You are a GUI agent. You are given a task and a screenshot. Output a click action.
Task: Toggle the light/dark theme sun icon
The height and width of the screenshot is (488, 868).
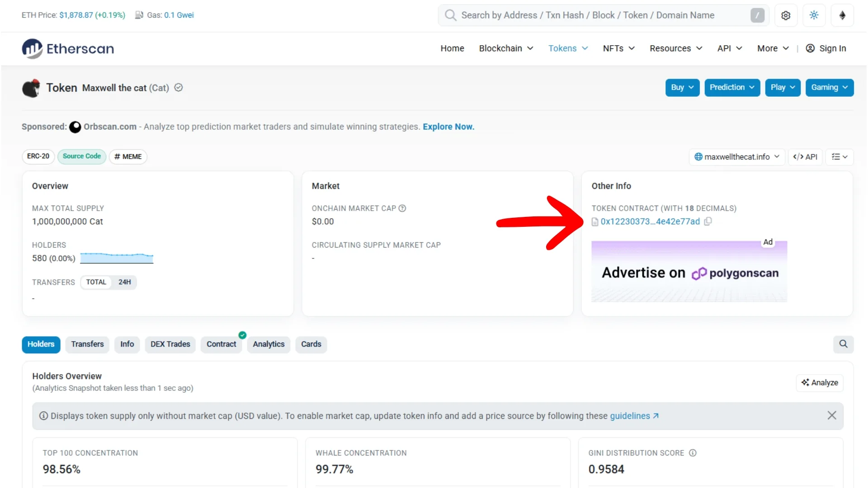click(x=814, y=15)
